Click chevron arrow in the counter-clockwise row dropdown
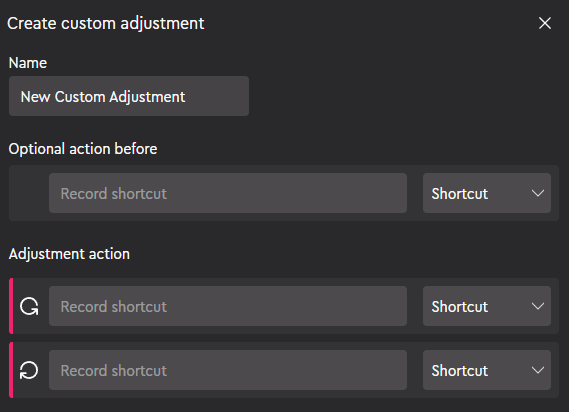The image size is (569, 412). click(538, 370)
